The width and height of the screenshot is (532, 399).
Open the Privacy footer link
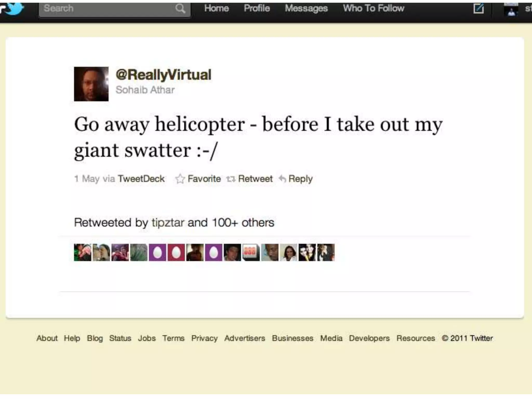pos(204,338)
